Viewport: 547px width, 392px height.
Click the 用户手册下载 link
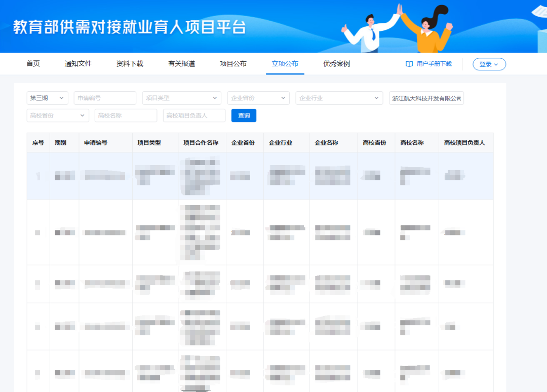[434, 64]
